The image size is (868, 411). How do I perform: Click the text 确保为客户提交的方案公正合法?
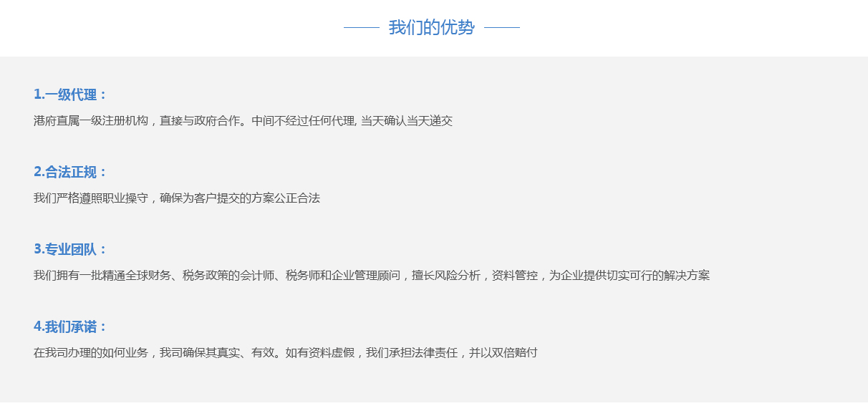(x=240, y=198)
